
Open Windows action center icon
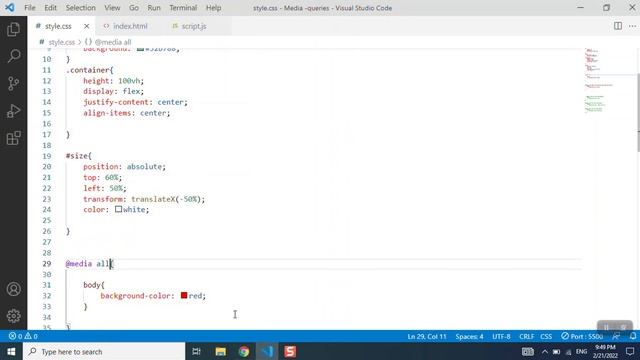(x=630, y=351)
